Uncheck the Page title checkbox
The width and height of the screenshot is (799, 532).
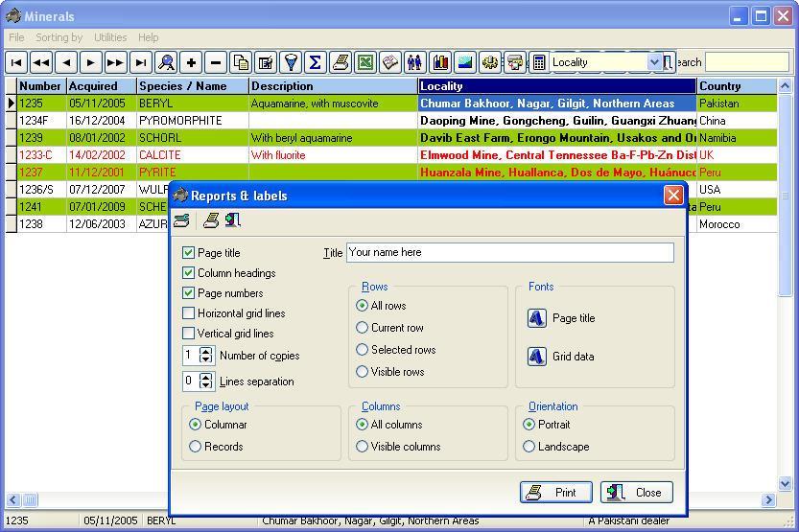[189, 253]
